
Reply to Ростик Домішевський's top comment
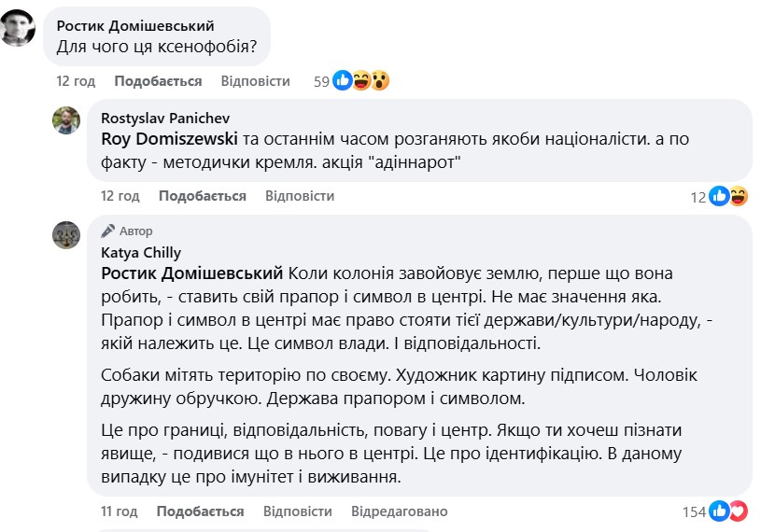pyautogui.click(x=255, y=81)
